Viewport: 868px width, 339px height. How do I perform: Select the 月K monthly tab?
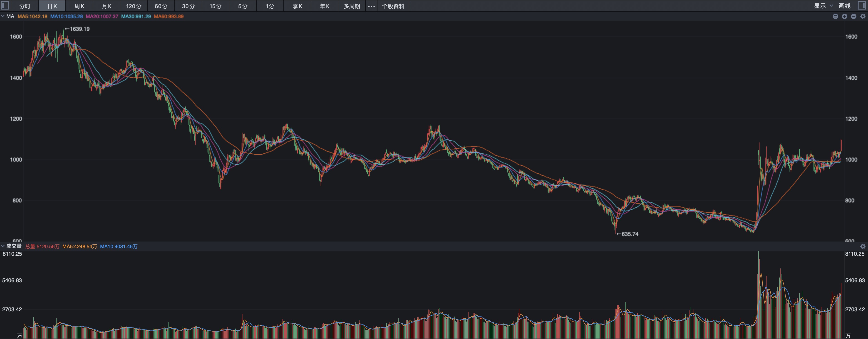pyautogui.click(x=107, y=6)
